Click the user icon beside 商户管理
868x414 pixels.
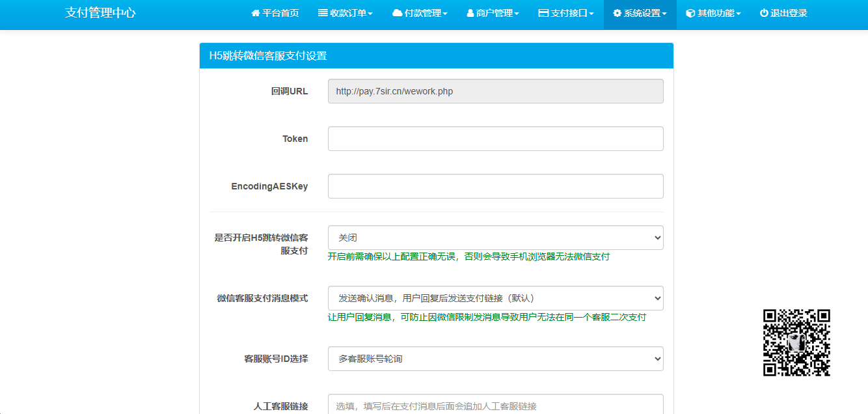[x=470, y=14]
